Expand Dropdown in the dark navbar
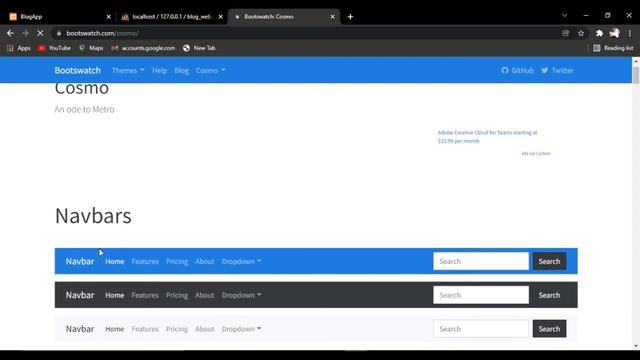This screenshot has width=640, height=360. (x=241, y=295)
